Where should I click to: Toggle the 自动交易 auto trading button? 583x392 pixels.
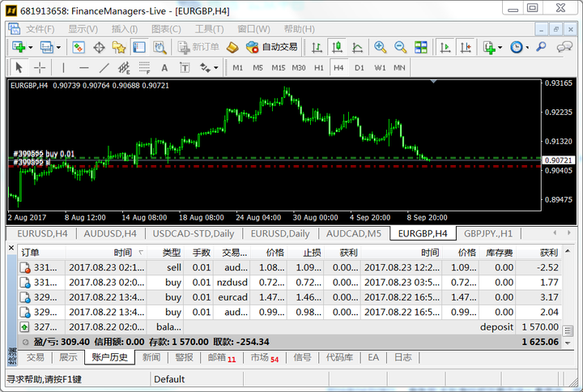272,47
